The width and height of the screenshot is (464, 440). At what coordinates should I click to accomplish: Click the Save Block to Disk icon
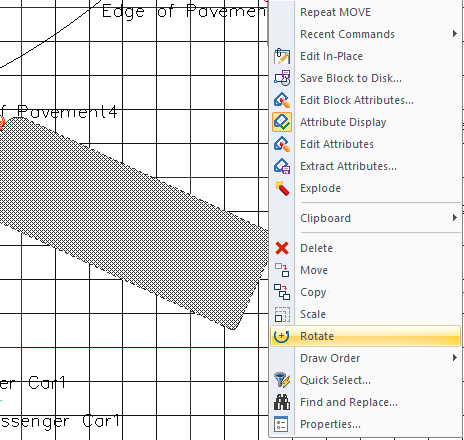[x=282, y=78]
